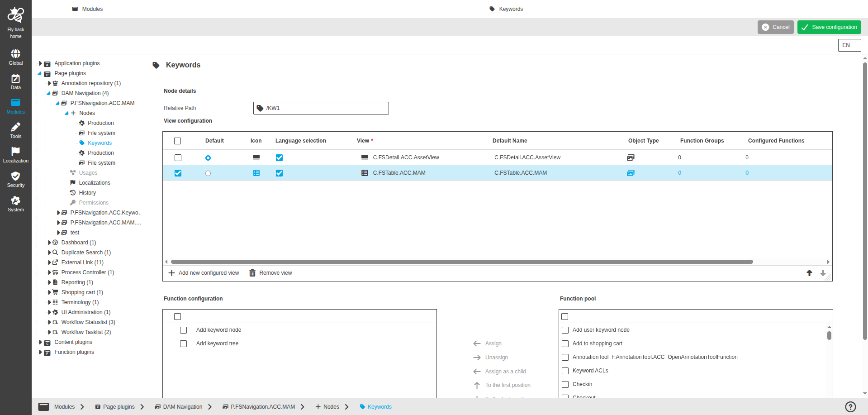Check the Keyword ACLs function pool entry
This screenshot has height=415, width=868.
pos(564,371)
